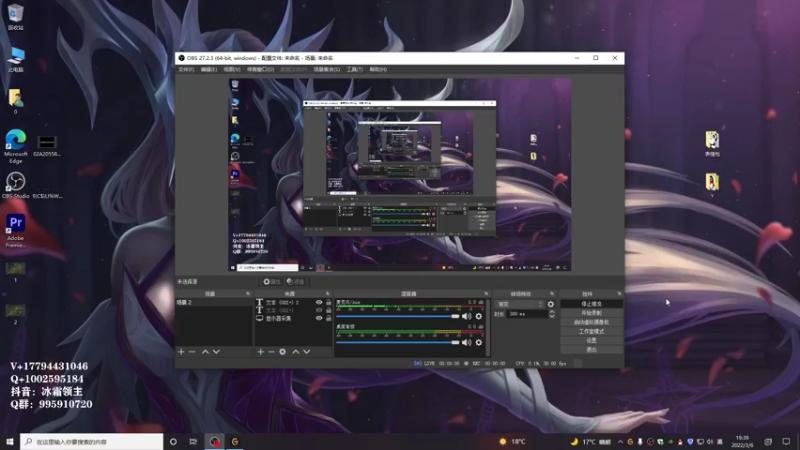Show hidden icons via the system tray chevron

click(x=620, y=442)
